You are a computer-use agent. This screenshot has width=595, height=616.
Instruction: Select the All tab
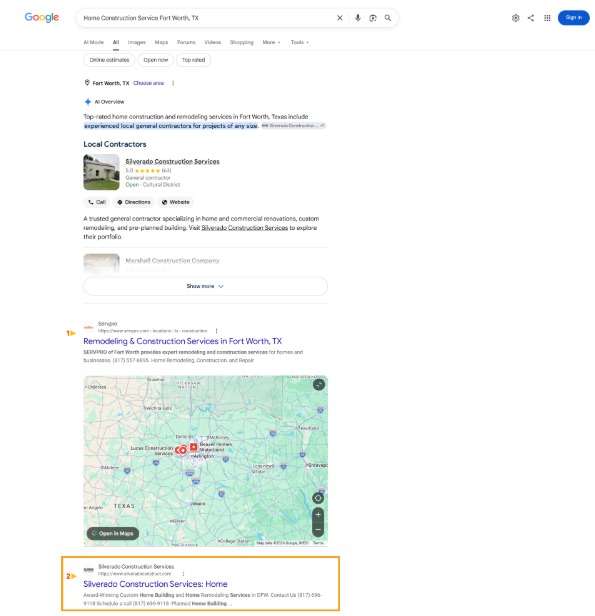pyautogui.click(x=116, y=42)
